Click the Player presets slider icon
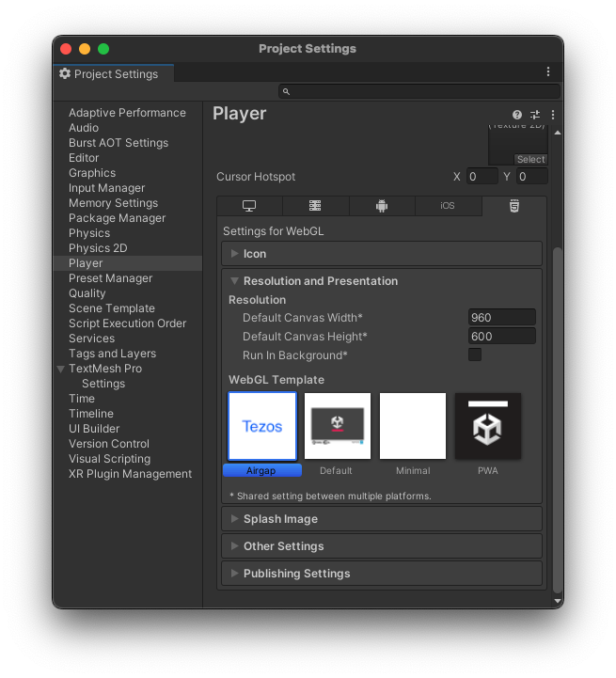The width and height of the screenshot is (616, 678). coord(535,115)
